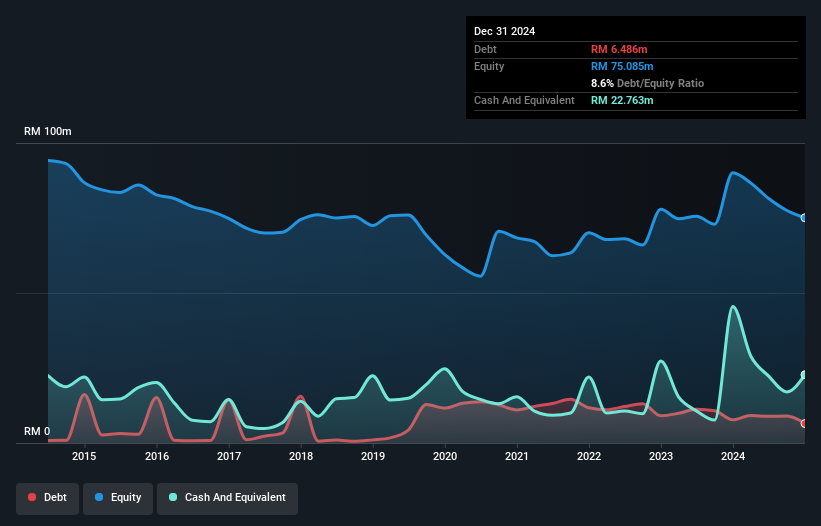Toggle the Debt series legend button

tap(48, 498)
